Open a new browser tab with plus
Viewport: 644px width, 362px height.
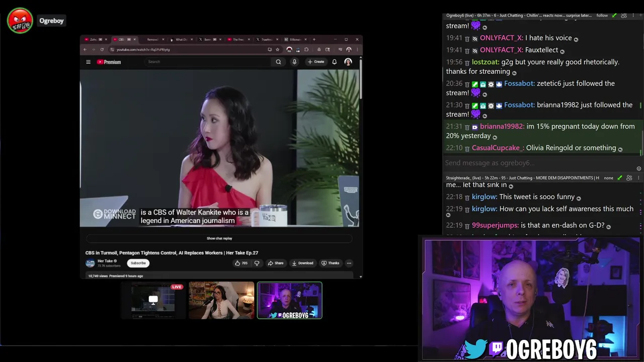click(314, 39)
